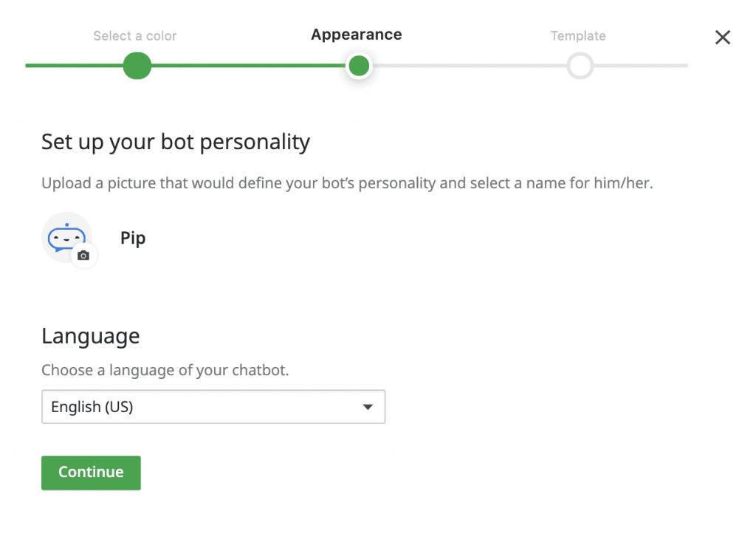Click the Choose a language of your chatbot text
Image resolution: width=756 pixels, height=534 pixels.
click(x=165, y=370)
